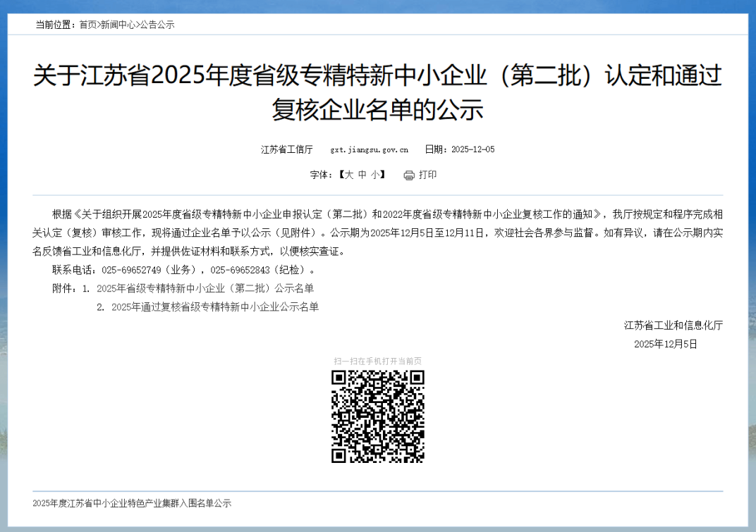Open 2025年度江苏省中小企业特色产业集群入围名单公示 at page bottom
This screenshot has height=532, width=756.
(x=131, y=503)
